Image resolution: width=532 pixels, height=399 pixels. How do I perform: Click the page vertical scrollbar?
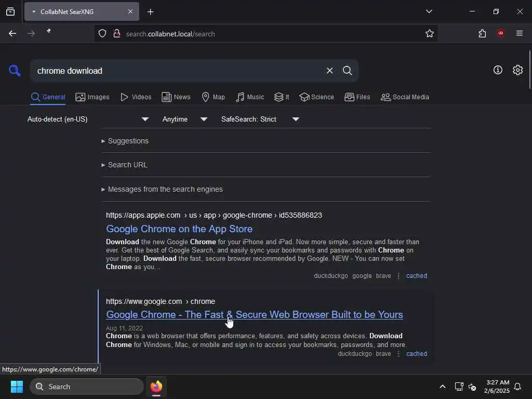click(529, 70)
